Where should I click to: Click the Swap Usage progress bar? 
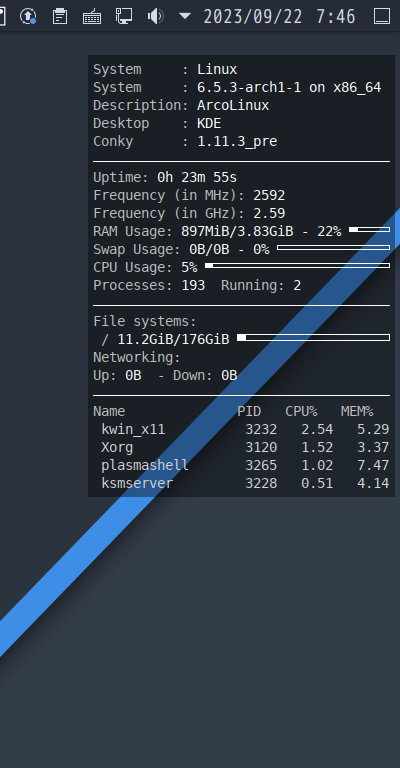point(333,247)
